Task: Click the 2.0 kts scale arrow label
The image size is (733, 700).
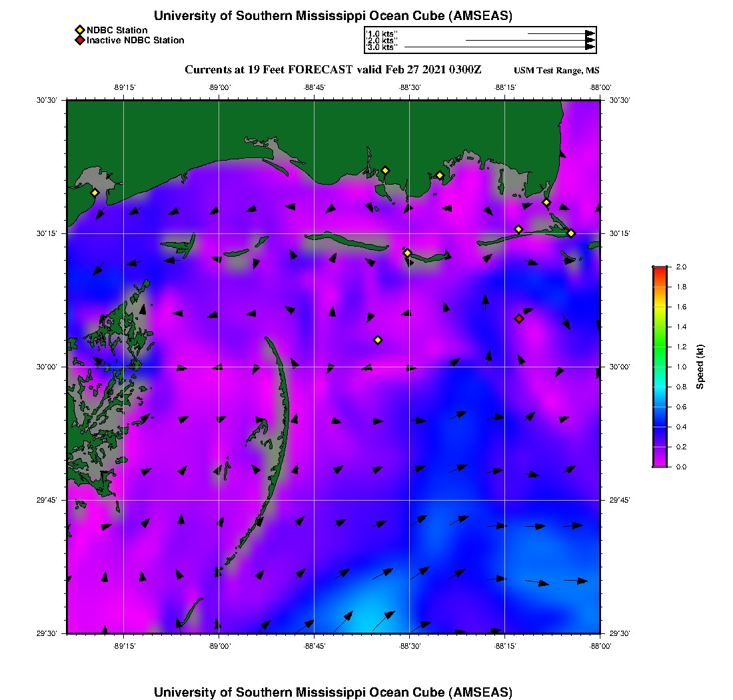Action: [x=382, y=41]
